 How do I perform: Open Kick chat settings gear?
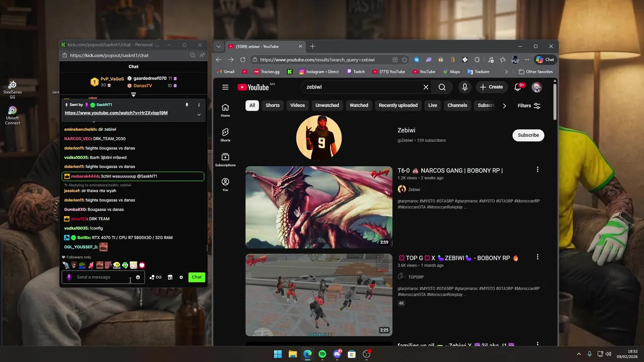181,277
